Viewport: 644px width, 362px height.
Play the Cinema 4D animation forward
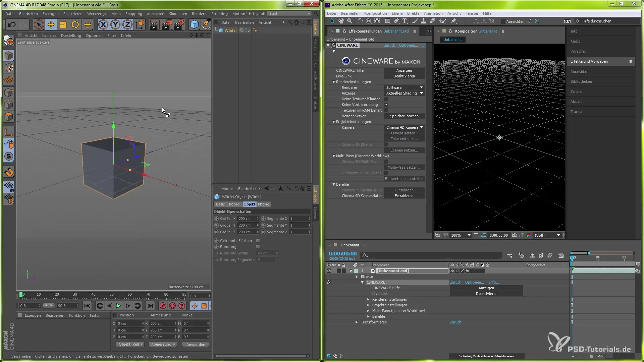click(118, 306)
